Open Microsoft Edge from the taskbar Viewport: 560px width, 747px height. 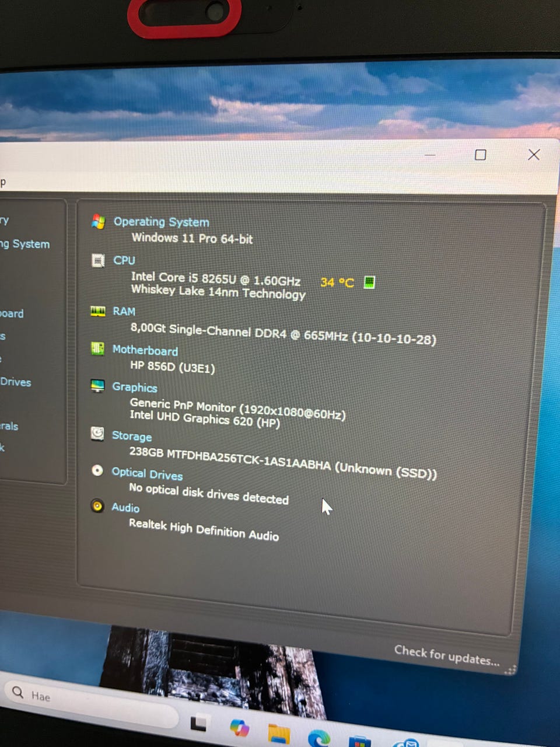(319, 738)
